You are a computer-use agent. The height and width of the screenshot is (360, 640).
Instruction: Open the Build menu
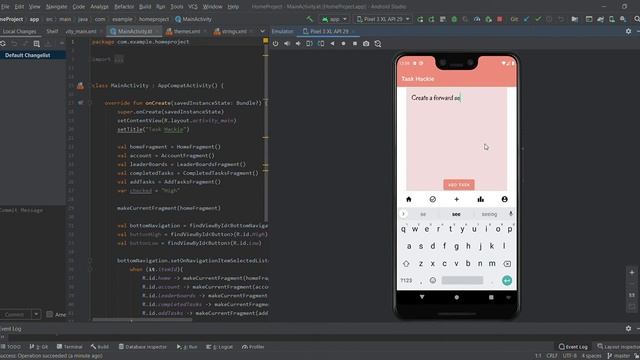pyautogui.click(x=145, y=7)
